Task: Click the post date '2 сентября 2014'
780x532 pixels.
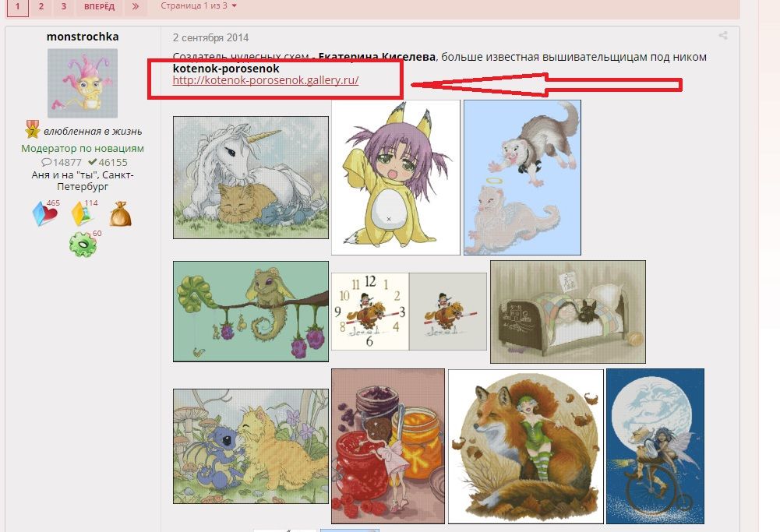Action: coord(210,37)
